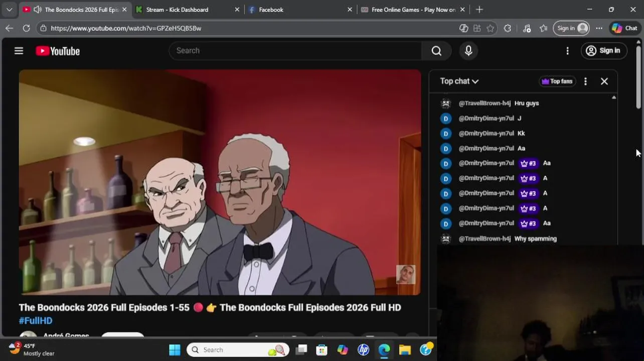Mute the Boondocks tab audio icon
The width and height of the screenshot is (644, 361).
pos(38,10)
